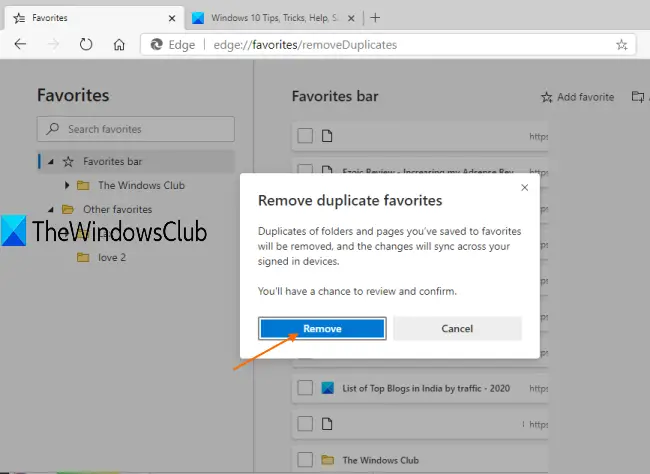Check the box for List of Top Blogs
This screenshot has width=650, height=474.
click(305, 388)
